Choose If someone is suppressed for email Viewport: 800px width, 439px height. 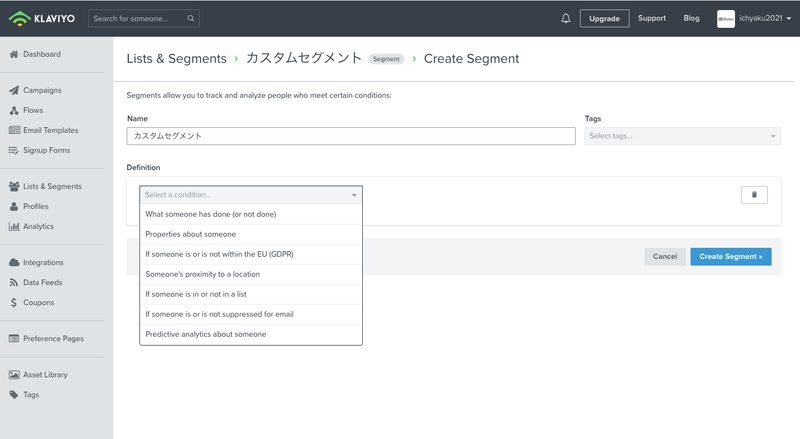251,314
